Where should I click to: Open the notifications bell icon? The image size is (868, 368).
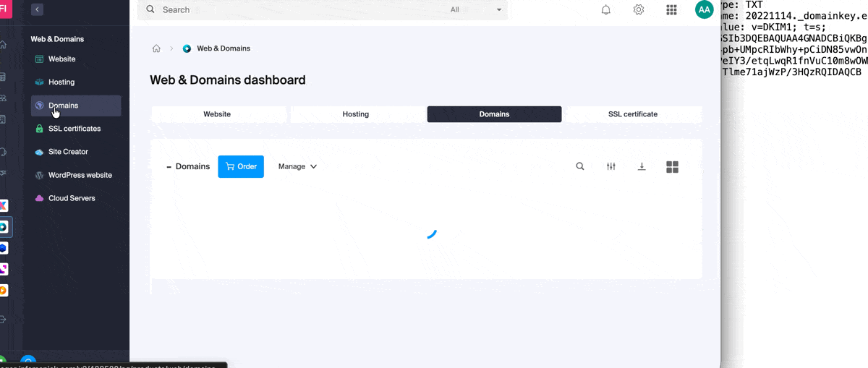(x=606, y=10)
